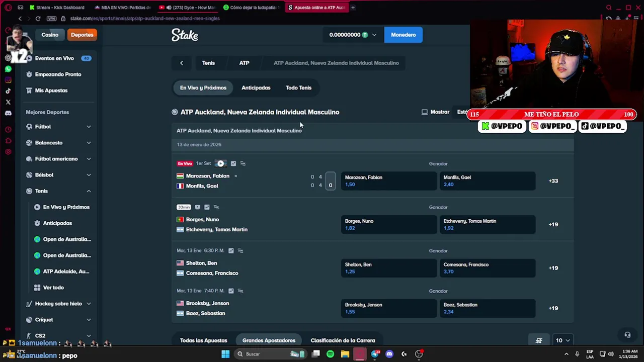The height and width of the screenshot is (362, 644).
Task: Open File Explorer from the taskbar
Action: pos(345,354)
